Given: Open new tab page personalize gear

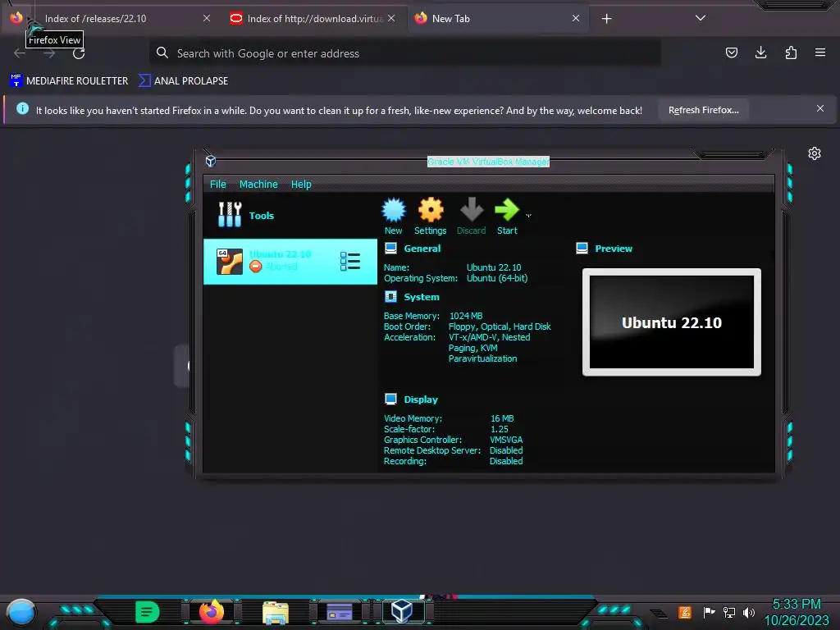Looking at the screenshot, I should click(815, 153).
